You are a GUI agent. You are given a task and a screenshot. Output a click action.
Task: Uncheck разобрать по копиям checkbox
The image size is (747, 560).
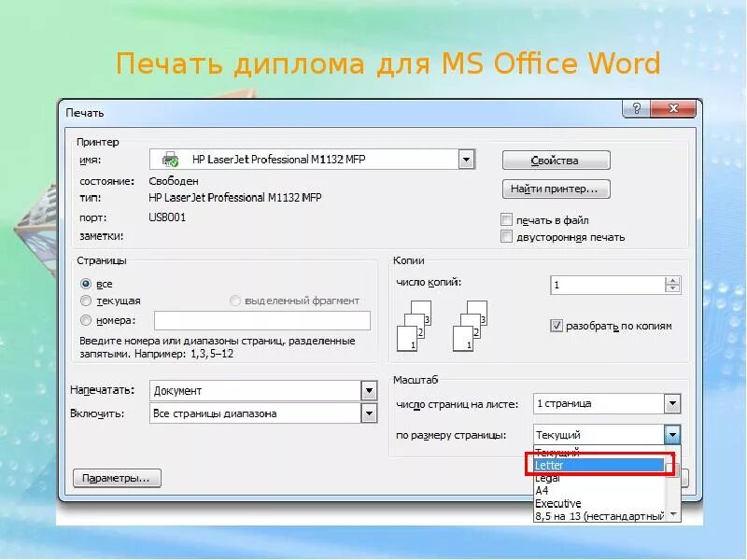(556, 326)
